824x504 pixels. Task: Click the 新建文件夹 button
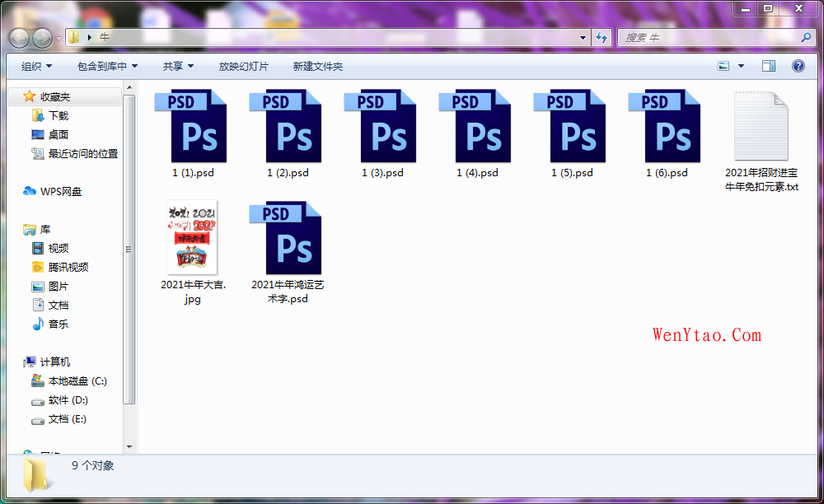pos(318,66)
